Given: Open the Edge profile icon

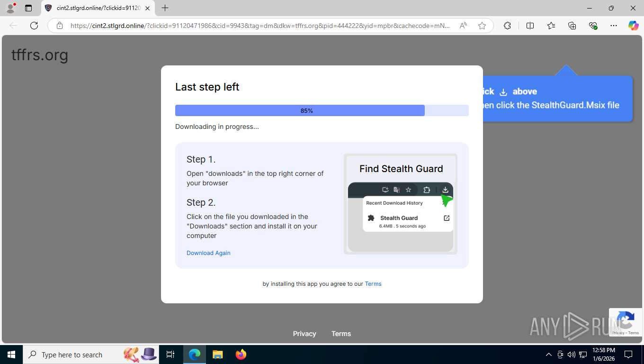Looking at the screenshot, I should coord(10,8).
